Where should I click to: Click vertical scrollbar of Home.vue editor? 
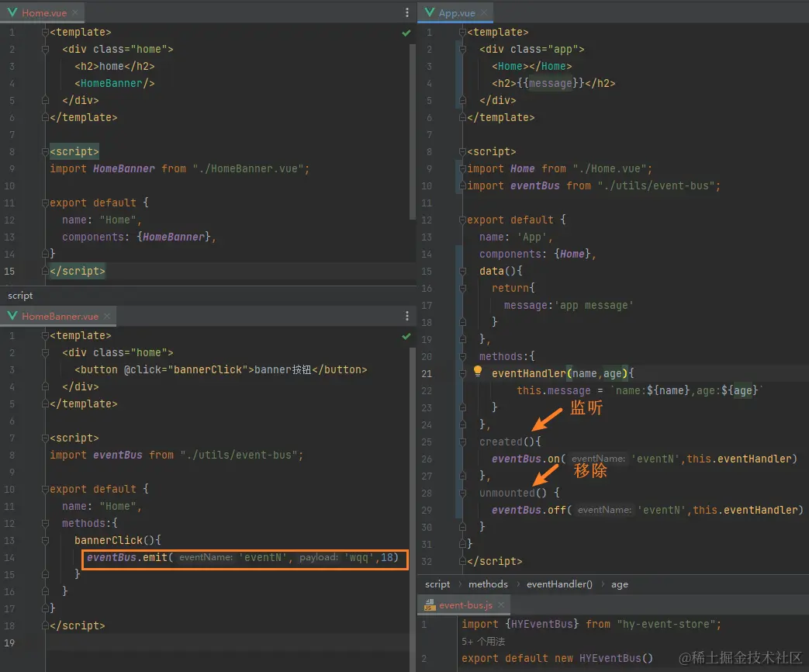(x=412, y=132)
